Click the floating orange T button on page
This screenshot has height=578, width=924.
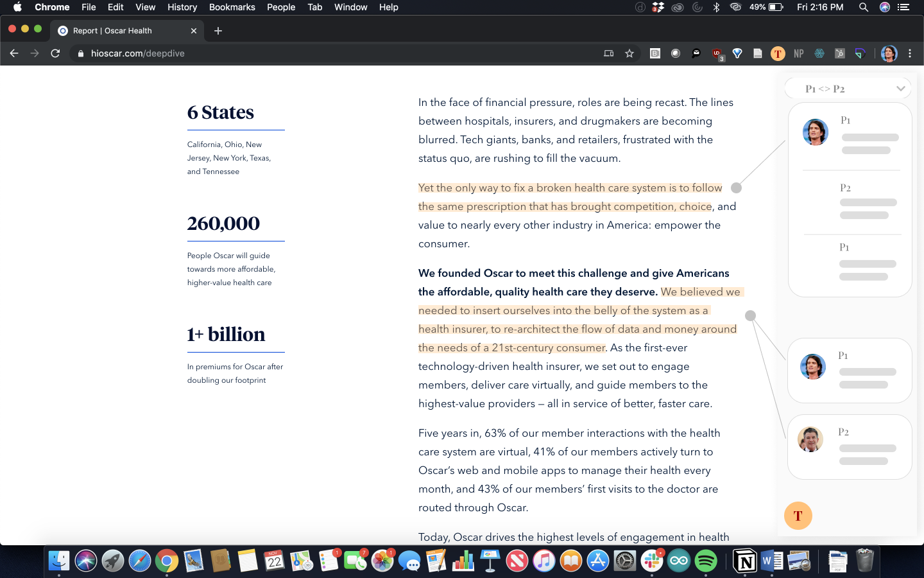[798, 516]
